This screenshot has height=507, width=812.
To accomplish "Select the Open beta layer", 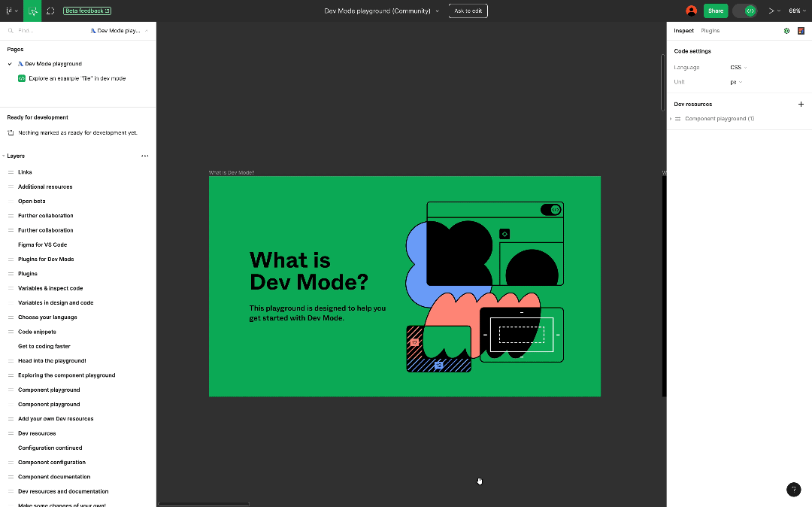I will [32, 201].
